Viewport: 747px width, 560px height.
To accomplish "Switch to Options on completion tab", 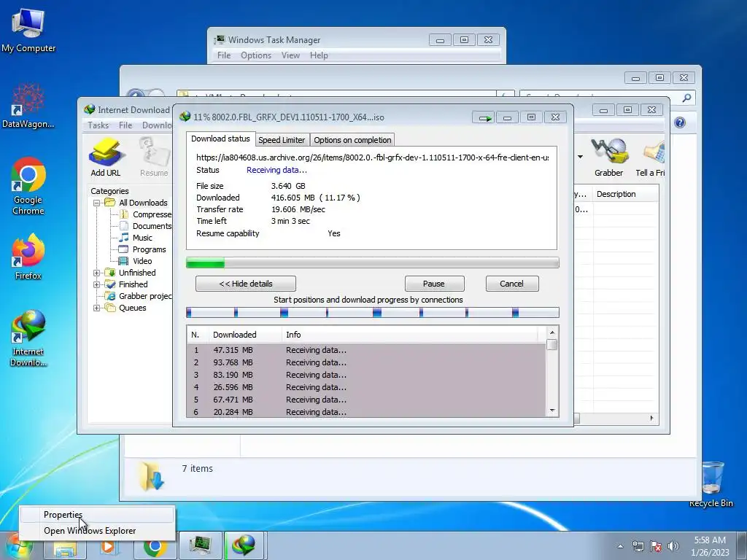I will (x=352, y=140).
